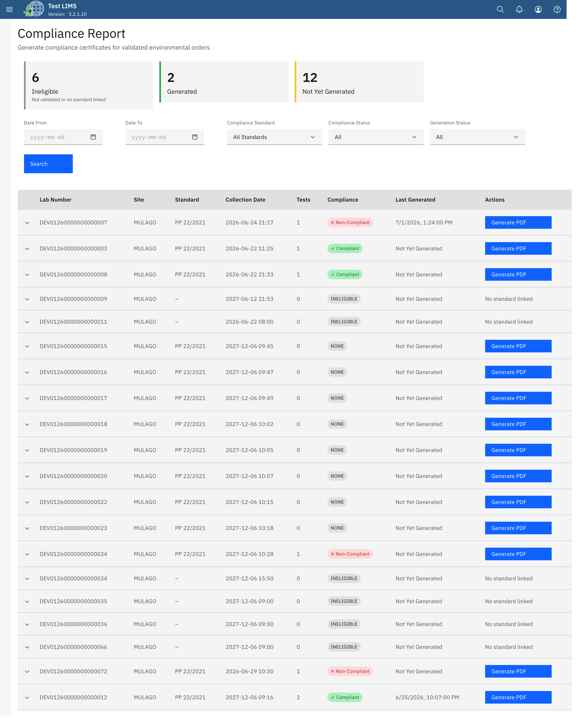Image resolution: width=578 pixels, height=728 pixels.
Task: Generate PDF for DEV01260000000000020
Action: pos(518,476)
